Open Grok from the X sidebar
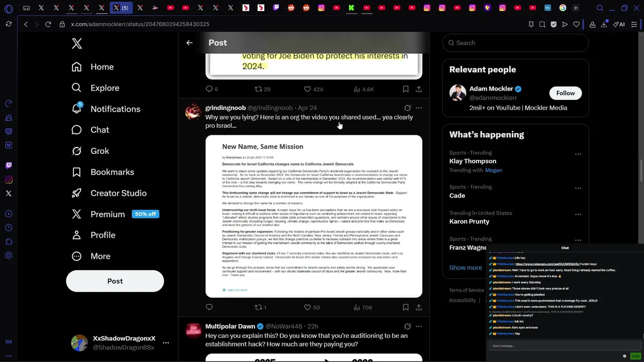The width and height of the screenshot is (644, 362). 90,151
